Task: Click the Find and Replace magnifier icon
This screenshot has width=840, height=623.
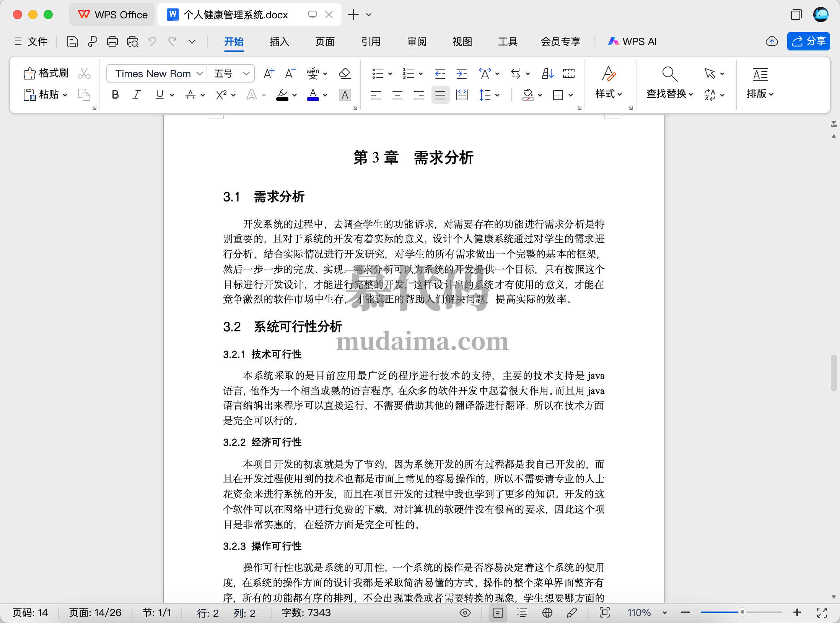Action: coord(669,74)
